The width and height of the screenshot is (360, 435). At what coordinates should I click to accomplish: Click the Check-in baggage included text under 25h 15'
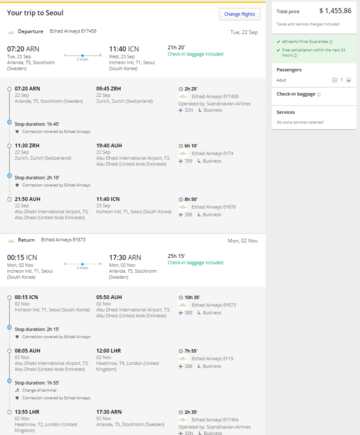pyautogui.click(x=195, y=263)
